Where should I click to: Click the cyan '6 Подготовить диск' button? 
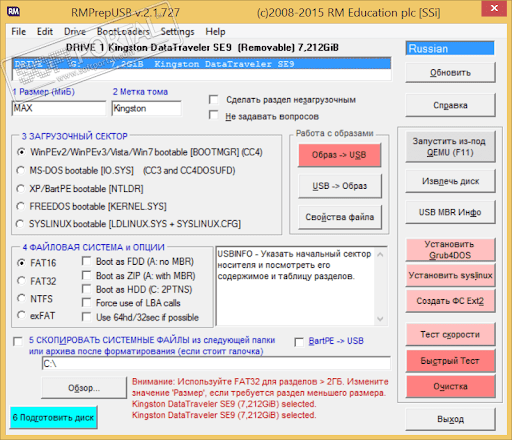[53, 417]
